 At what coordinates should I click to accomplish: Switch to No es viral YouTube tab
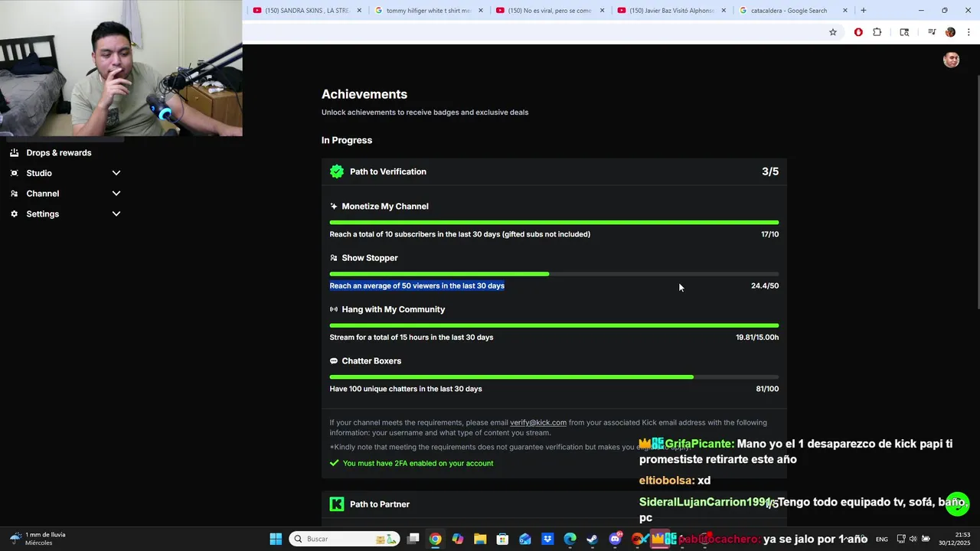click(550, 11)
